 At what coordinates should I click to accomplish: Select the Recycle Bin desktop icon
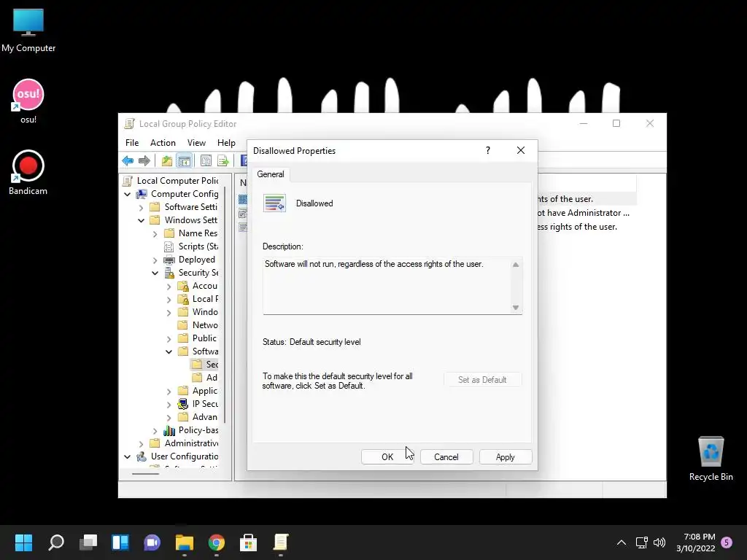pyautogui.click(x=711, y=458)
